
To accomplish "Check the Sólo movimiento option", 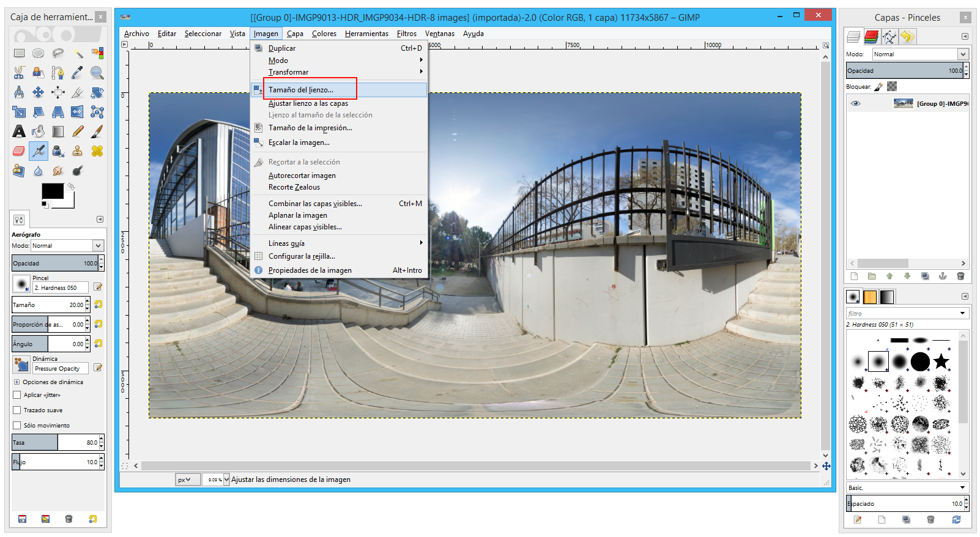I will [17, 426].
